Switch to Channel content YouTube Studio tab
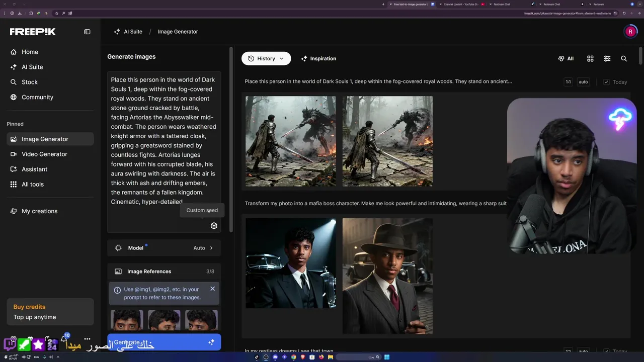 coord(461,4)
